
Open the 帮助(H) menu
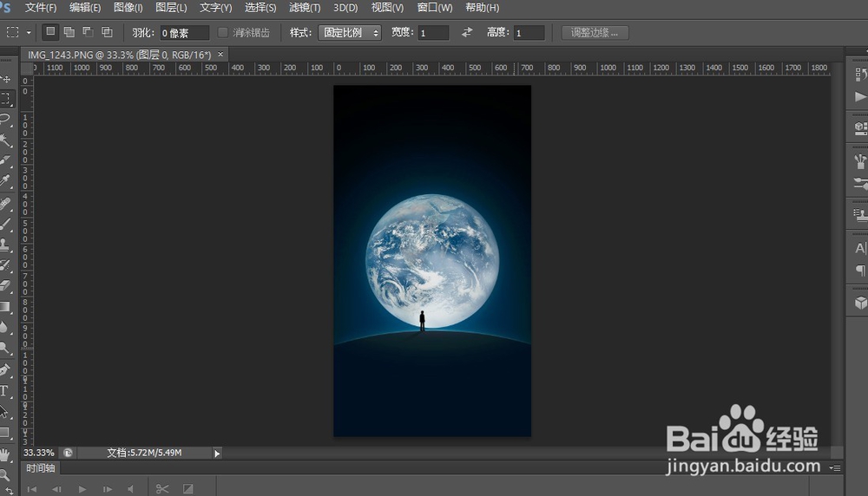click(x=482, y=8)
